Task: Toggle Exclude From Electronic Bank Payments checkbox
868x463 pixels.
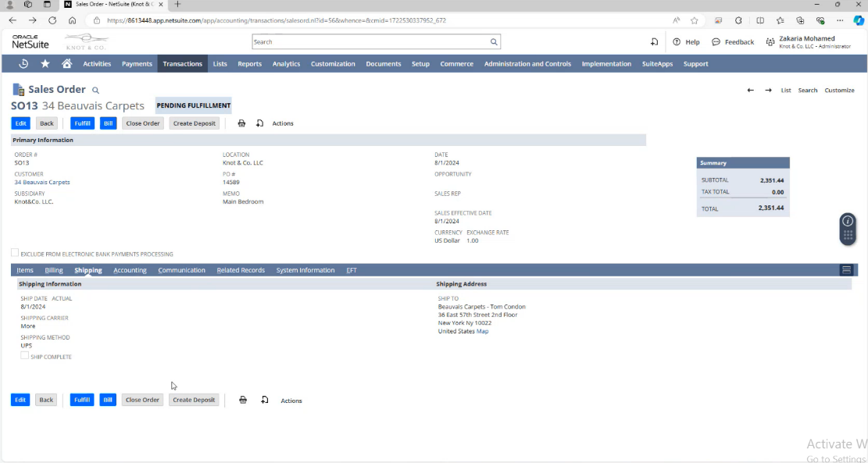Action: coord(15,253)
